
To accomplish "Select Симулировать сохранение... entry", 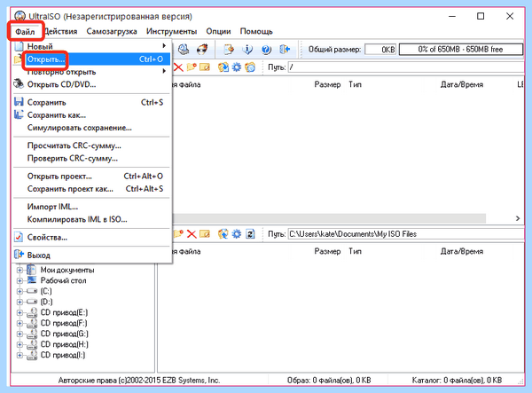I will coord(91,128).
